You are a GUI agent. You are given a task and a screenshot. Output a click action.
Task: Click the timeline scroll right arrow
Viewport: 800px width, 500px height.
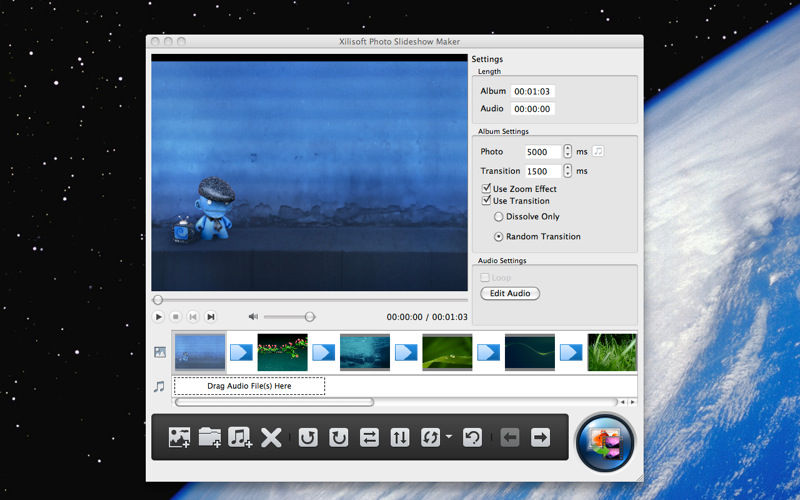coord(633,403)
